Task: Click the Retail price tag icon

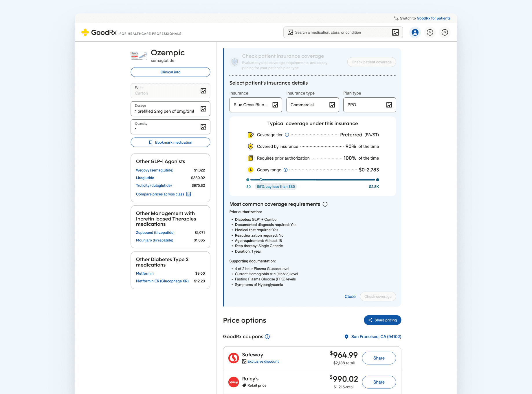Action: (244, 386)
